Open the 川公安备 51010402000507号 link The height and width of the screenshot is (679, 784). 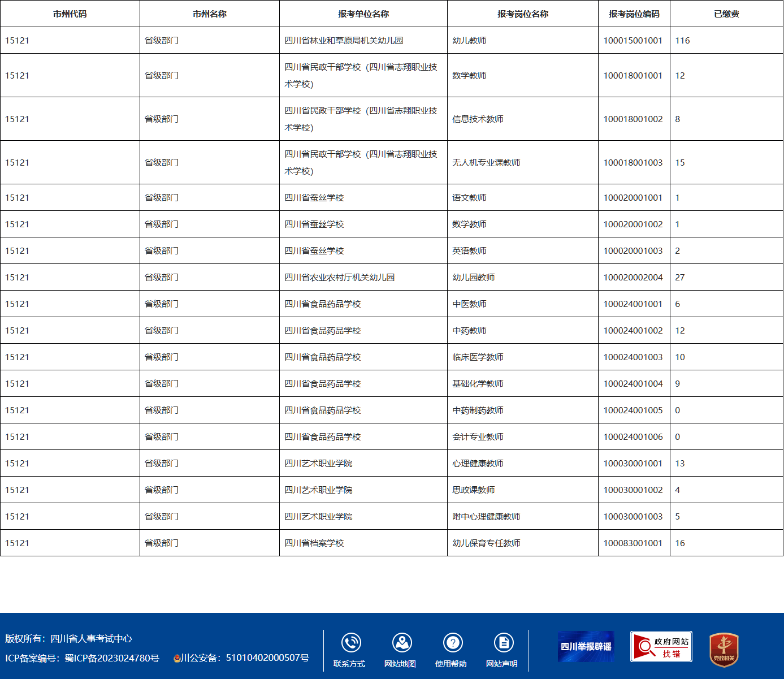pyautogui.click(x=245, y=658)
